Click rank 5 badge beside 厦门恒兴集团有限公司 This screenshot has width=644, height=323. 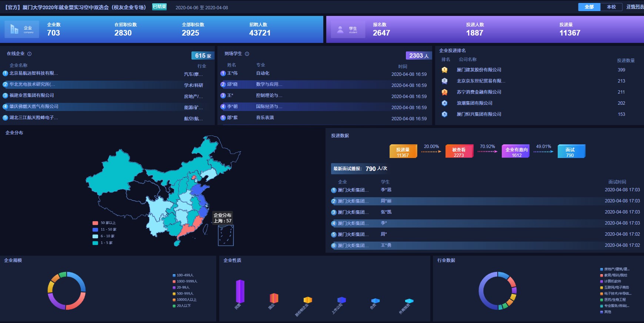444,114
